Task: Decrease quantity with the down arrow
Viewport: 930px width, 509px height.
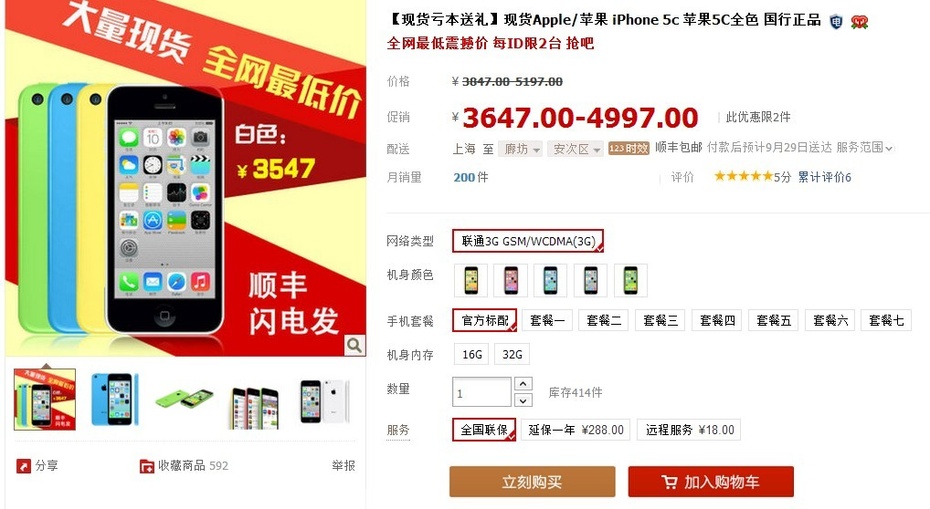Action: [523, 400]
